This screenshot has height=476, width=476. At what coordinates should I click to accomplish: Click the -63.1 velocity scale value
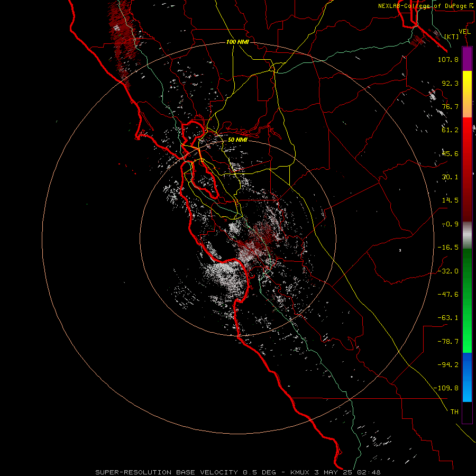click(448, 318)
